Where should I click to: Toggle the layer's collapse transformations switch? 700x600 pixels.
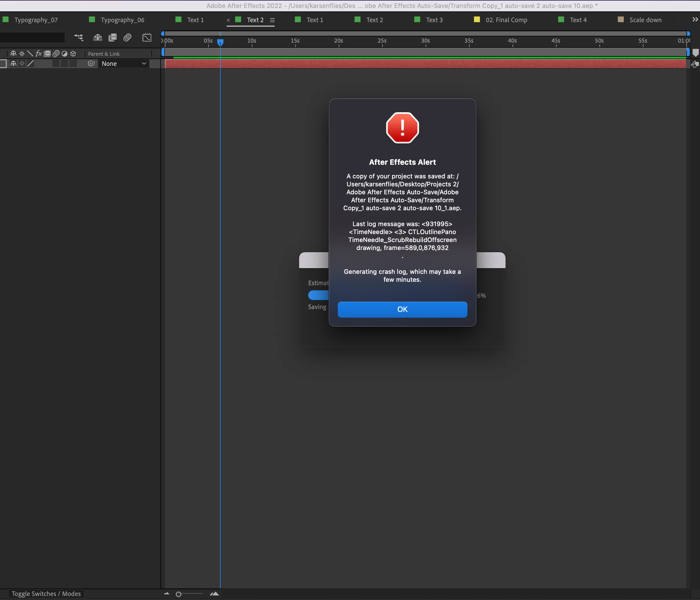point(22,63)
